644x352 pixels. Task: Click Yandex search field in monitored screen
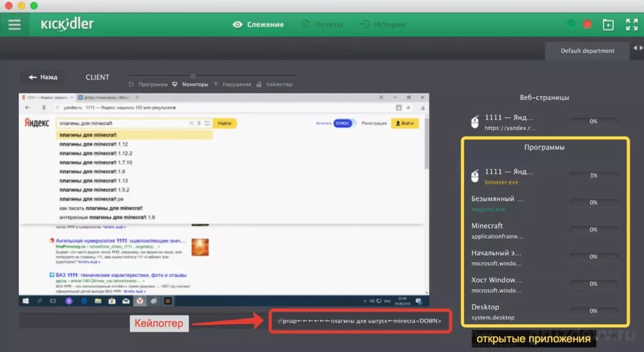point(134,124)
